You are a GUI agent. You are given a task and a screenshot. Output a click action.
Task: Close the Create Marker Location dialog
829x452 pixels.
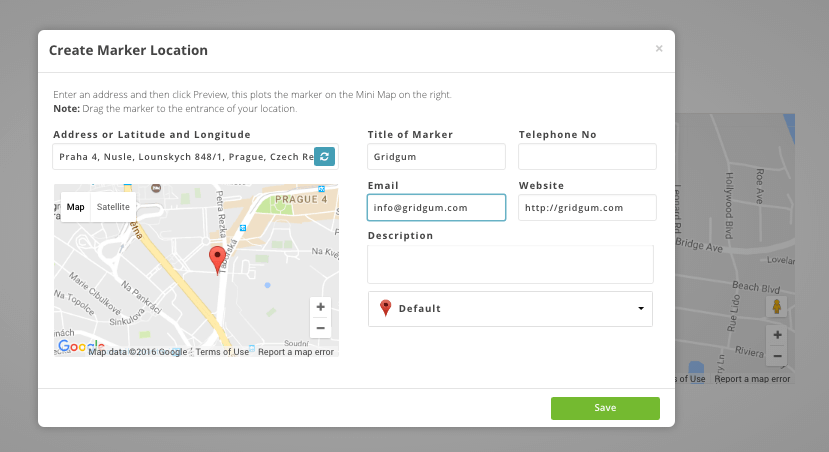click(x=659, y=49)
